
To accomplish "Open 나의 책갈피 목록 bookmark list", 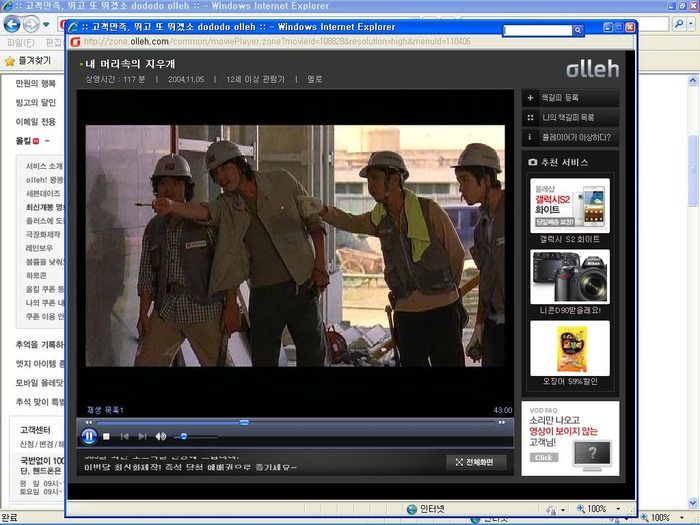I will coord(570,117).
